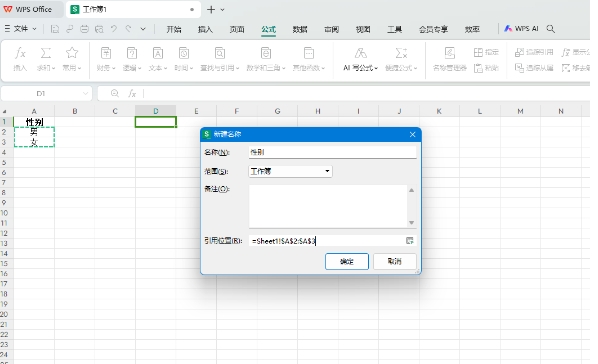Click the print preview icon
Viewport: 598px width, 364px height.
point(99,29)
